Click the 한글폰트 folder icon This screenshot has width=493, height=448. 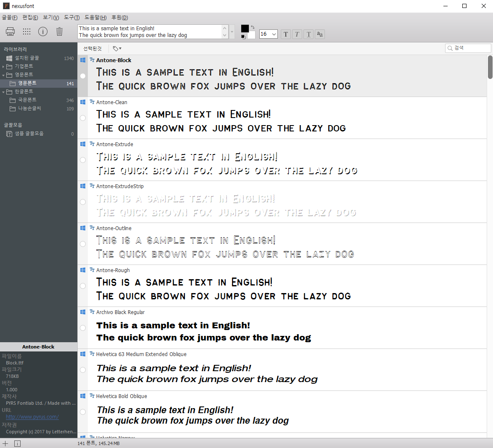pos(9,92)
